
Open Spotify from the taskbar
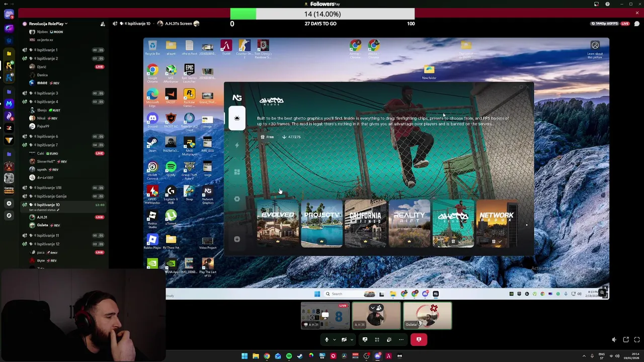click(x=289, y=356)
